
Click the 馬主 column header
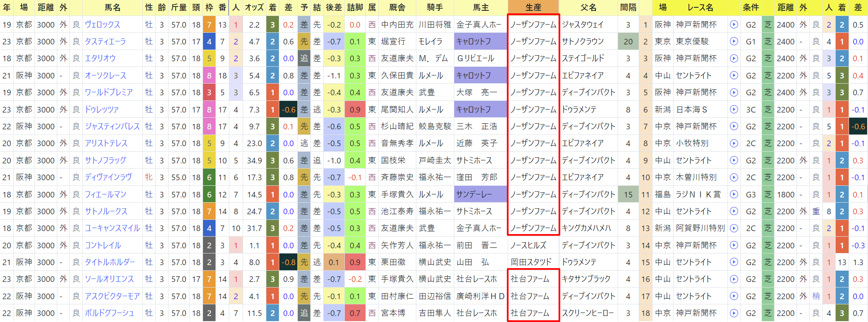[481, 7]
